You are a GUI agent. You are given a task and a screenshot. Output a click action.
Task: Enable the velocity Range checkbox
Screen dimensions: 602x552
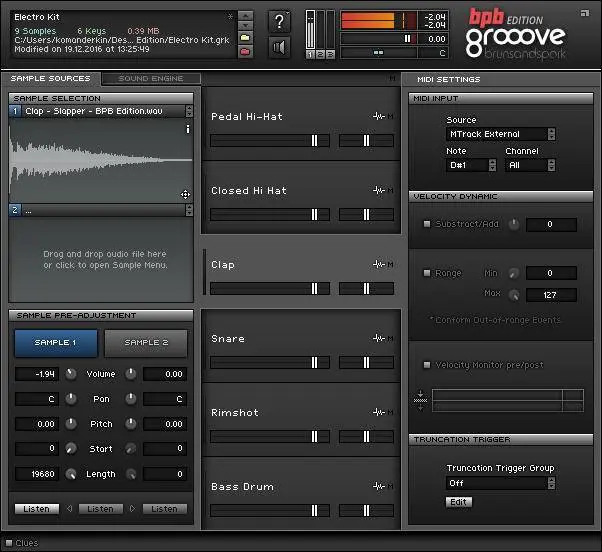tap(427, 273)
